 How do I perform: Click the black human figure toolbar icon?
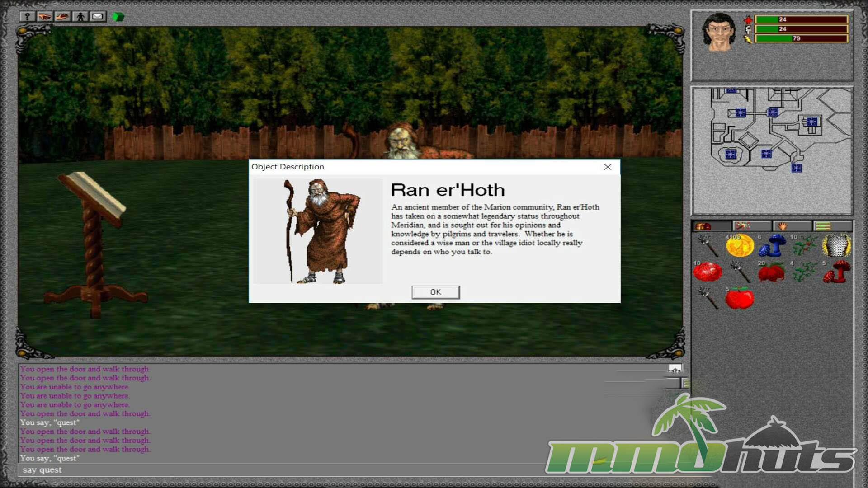click(x=80, y=17)
